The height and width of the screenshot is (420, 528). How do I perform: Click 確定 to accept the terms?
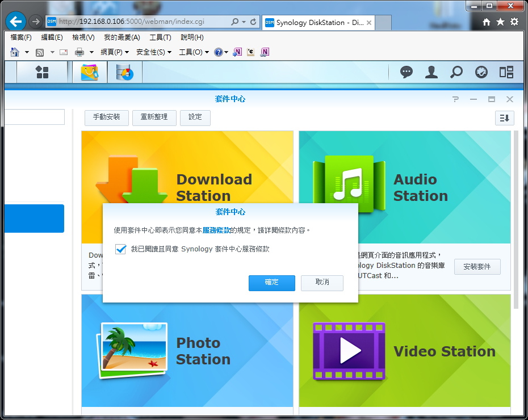tap(272, 283)
